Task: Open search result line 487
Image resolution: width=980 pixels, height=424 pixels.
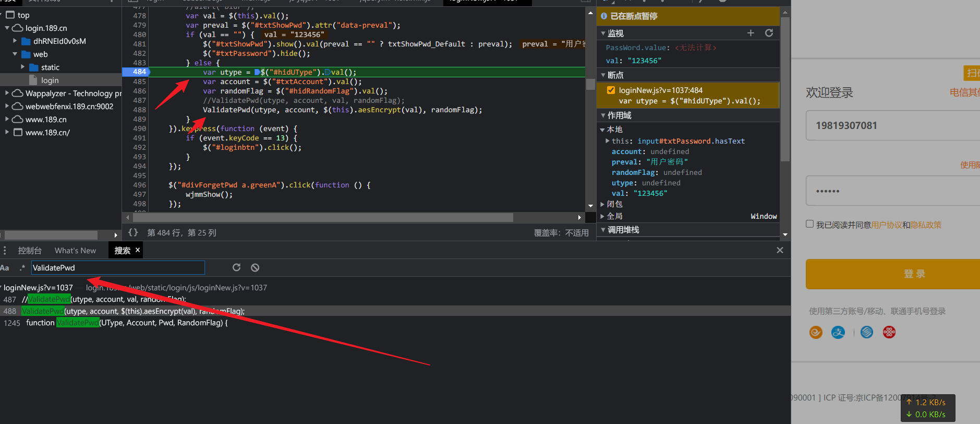Action: pos(395,299)
